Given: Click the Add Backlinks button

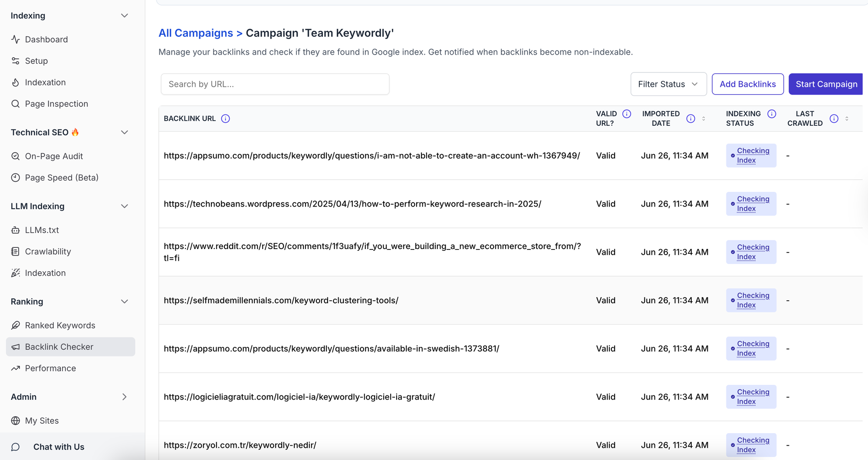Looking at the screenshot, I should (x=747, y=84).
